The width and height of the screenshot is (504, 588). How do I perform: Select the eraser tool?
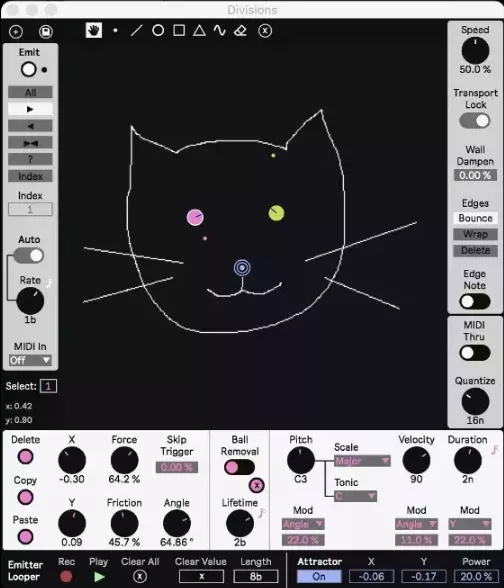coord(240,30)
